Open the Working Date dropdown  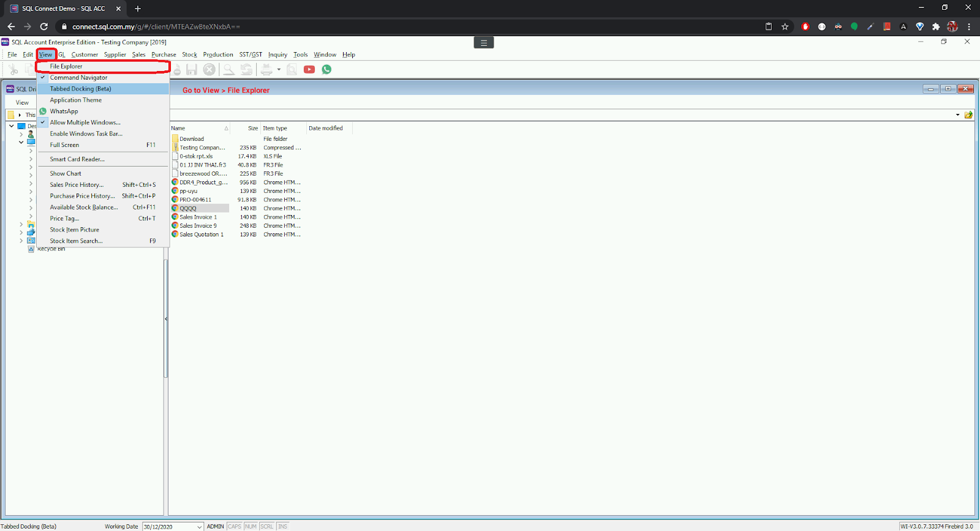point(199,527)
